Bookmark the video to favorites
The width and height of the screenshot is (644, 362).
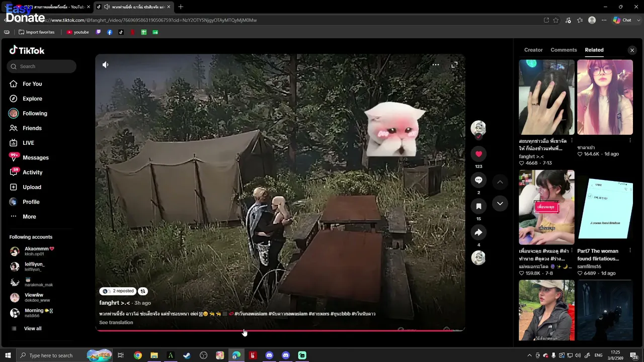coord(478,206)
